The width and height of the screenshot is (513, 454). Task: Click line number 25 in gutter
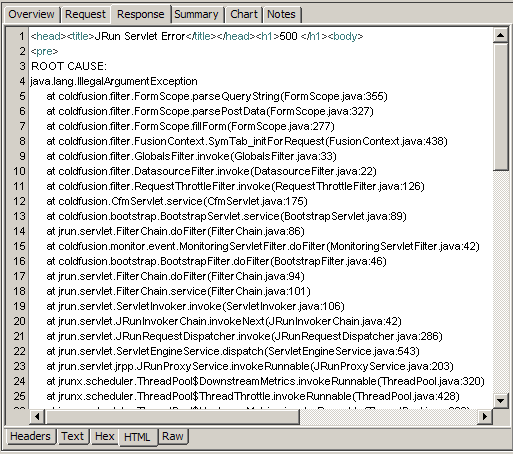(19, 396)
